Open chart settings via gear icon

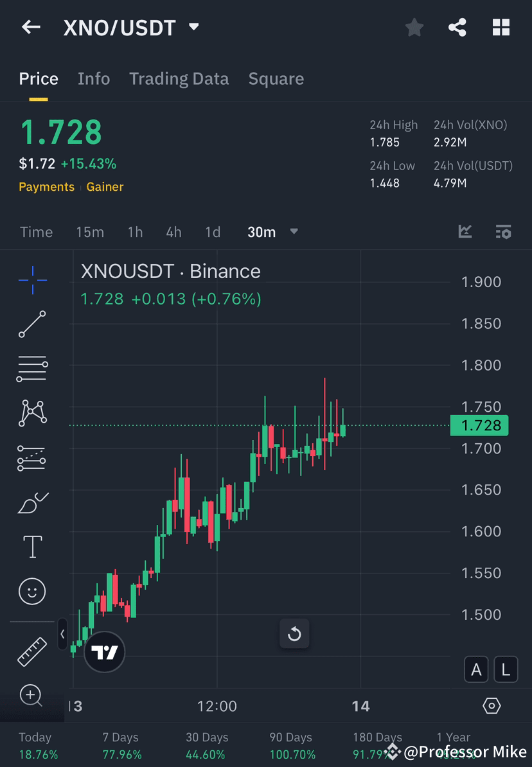(490, 706)
